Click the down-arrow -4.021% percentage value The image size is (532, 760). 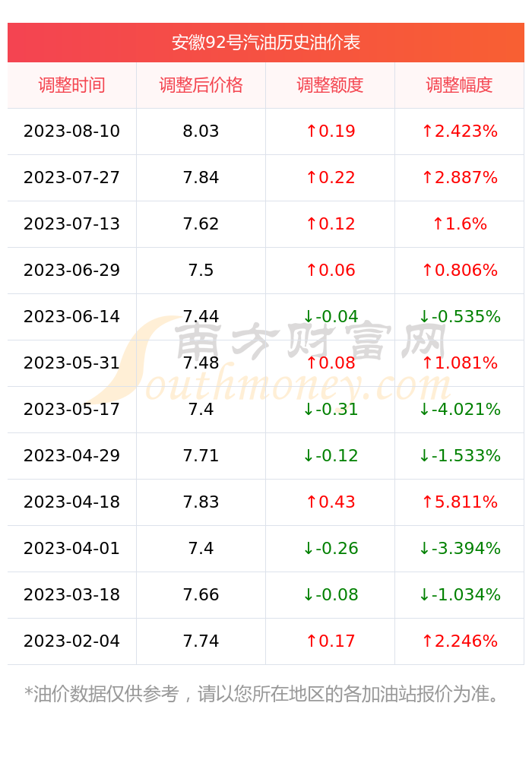pos(459,410)
